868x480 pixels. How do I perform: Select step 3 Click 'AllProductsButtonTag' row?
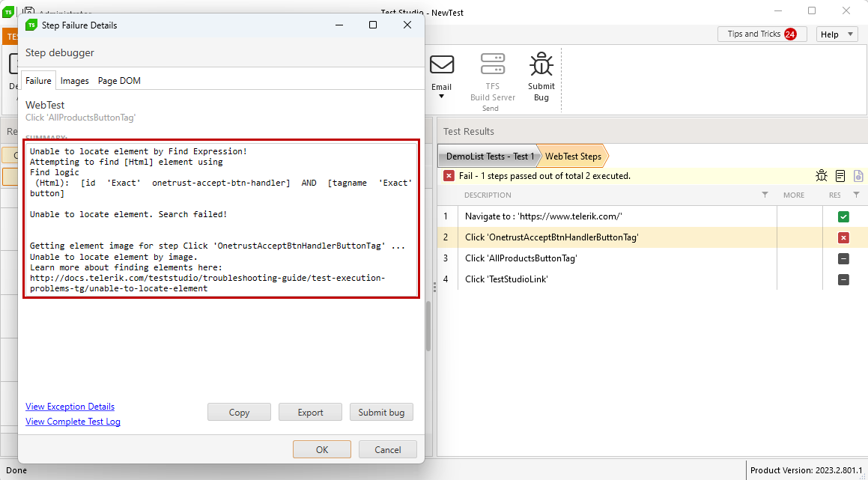click(x=652, y=258)
